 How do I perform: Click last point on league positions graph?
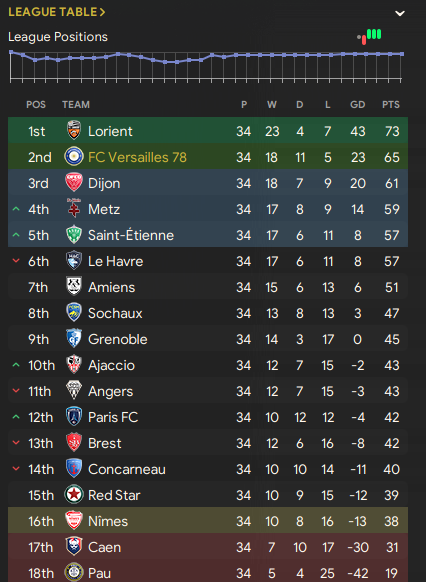402,54
